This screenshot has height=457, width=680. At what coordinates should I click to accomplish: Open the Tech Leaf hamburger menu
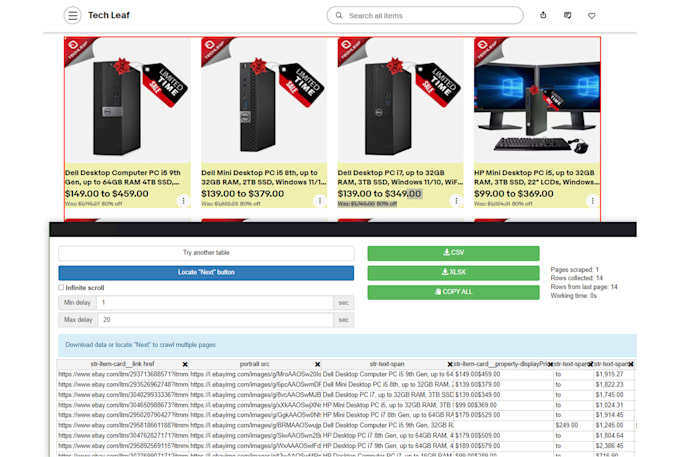pyautogui.click(x=72, y=16)
